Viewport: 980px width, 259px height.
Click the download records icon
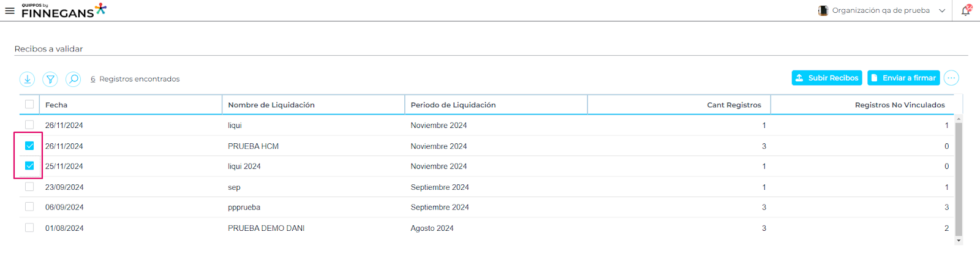[28, 79]
